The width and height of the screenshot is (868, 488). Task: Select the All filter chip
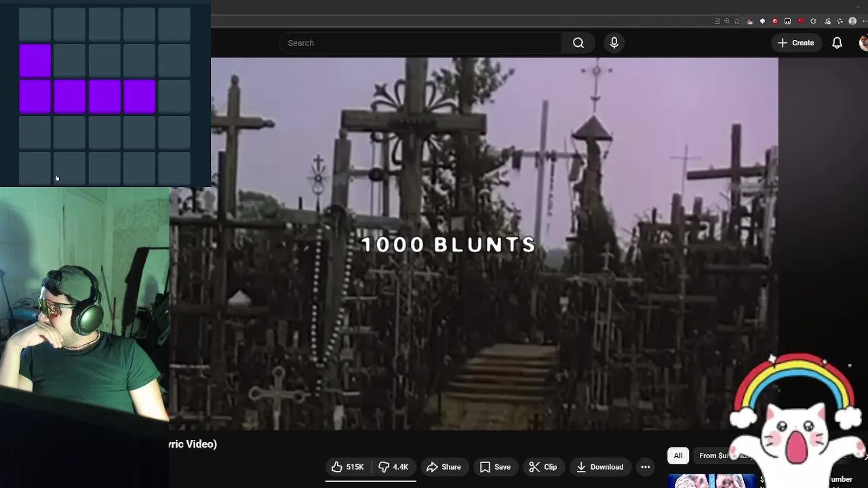click(x=678, y=455)
